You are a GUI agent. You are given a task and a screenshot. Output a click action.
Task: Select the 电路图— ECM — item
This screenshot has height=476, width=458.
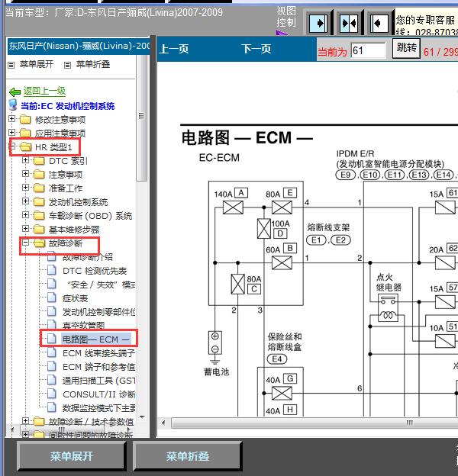(96, 339)
